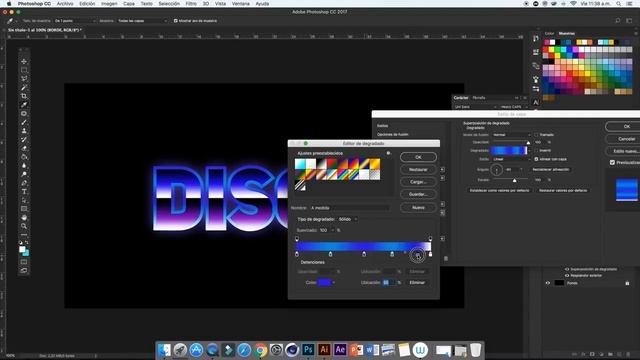Viewport: 640px width, 360px height.
Task: Select the Eyedropper tool in the toolbar
Action: pyautogui.click(x=24, y=105)
